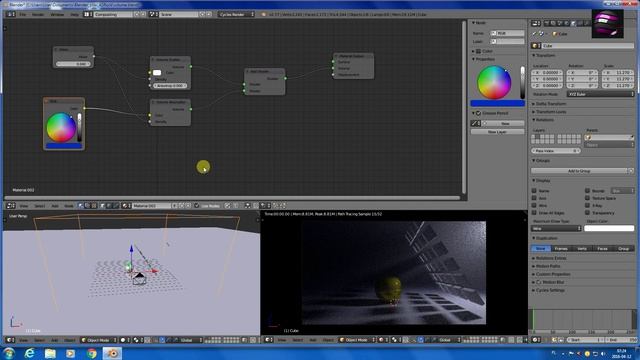The image size is (640, 360).
Task: Click the Value node's value slider
Action: pyautogui.click(x=73, y=64)
